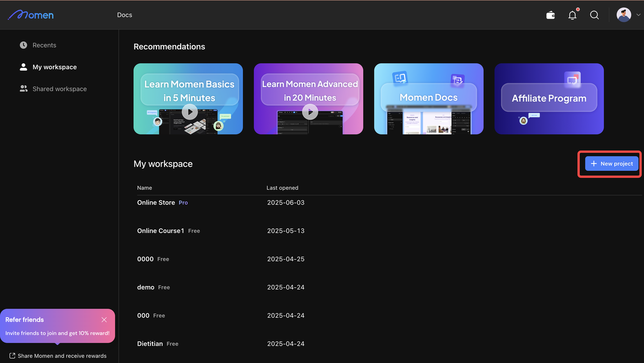Open the Online Course1 project
This screenshot has width=644, height=363.
coord(160,231)
